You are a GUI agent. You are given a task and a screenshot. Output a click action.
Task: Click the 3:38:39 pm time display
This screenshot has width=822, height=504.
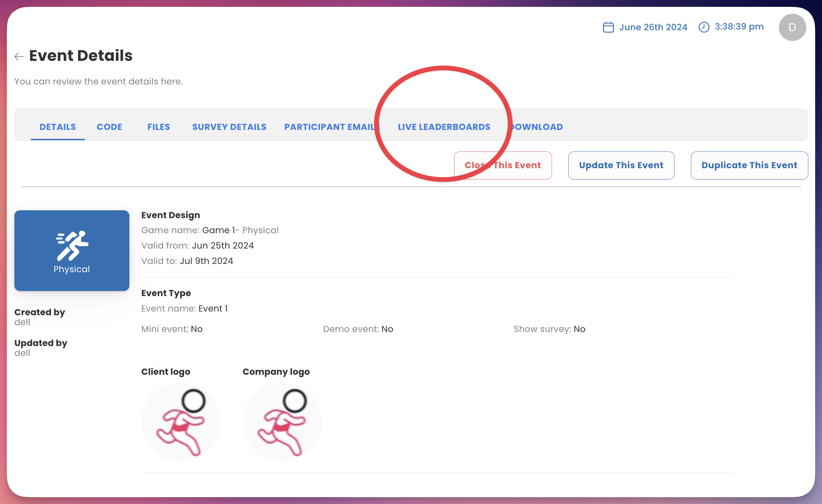[x=739, y=27]
